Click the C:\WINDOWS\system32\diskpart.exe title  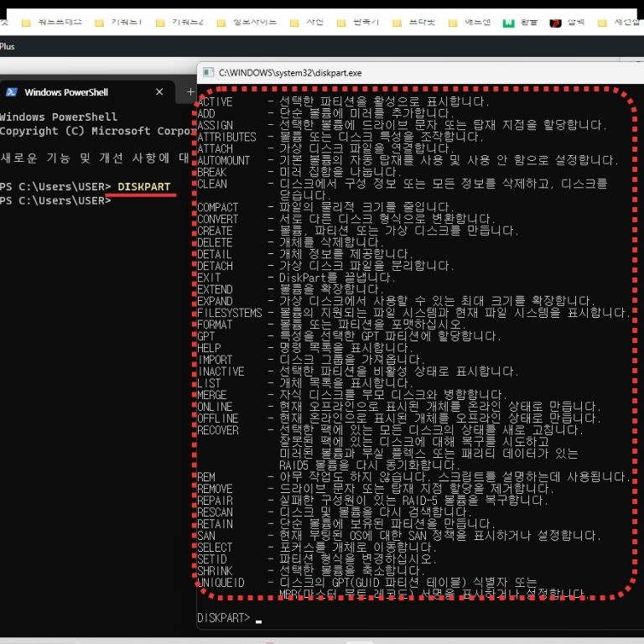point(290,73)
